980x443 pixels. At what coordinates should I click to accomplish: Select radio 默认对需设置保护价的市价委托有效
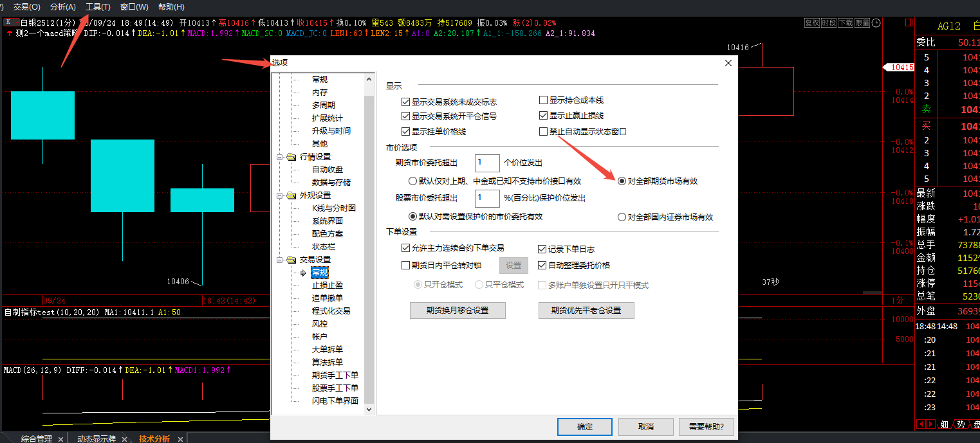[x=413, y=217]
